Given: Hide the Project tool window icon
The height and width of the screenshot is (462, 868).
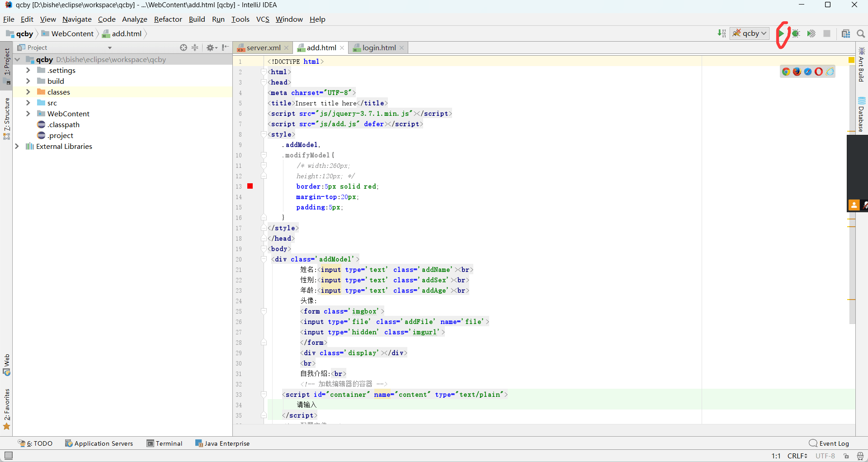Looking at the screenshot, I should pyautogui.click(x=225, y=48).
